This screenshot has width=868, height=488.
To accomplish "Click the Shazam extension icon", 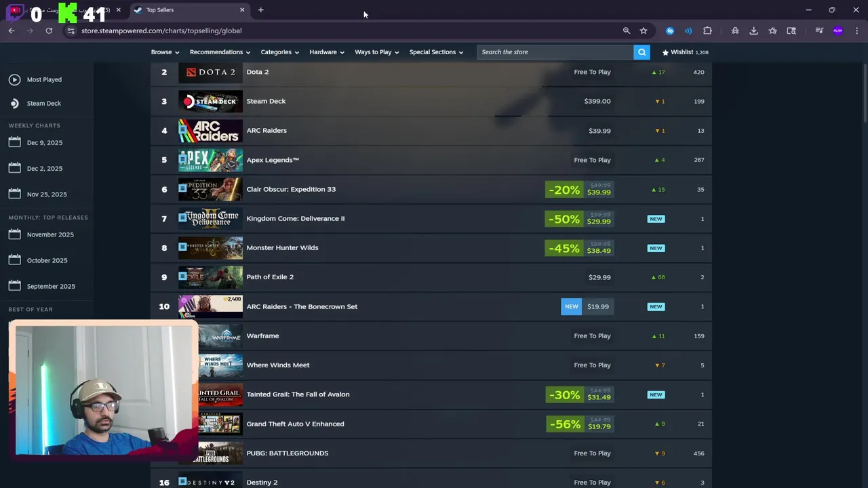I will [x=670, y=30].
